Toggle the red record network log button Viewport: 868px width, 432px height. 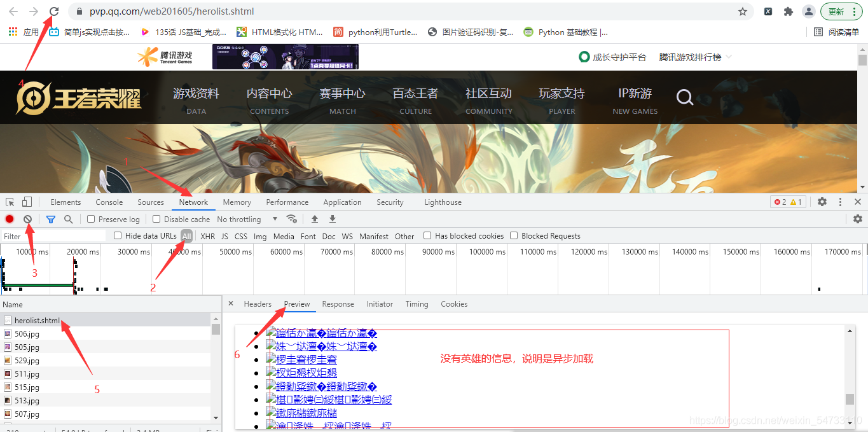pos(10,219)
